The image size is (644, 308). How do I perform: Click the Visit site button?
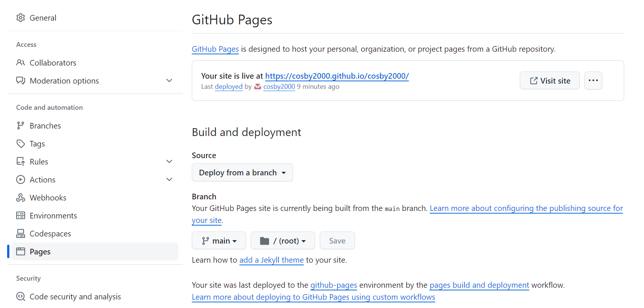click(x=550, y=81)
